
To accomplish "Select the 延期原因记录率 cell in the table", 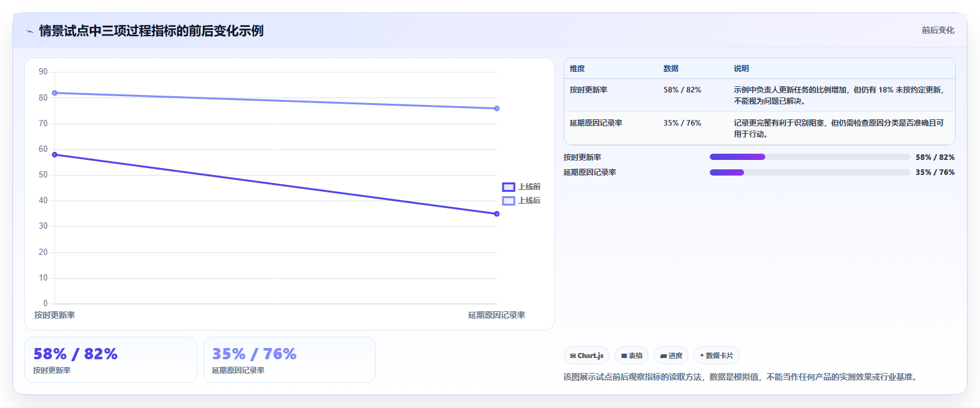I will pos(596,123).
